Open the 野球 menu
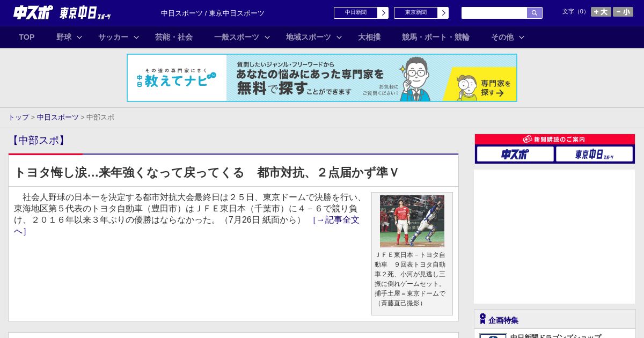This screenshot has width=644, height=338. 64,37
